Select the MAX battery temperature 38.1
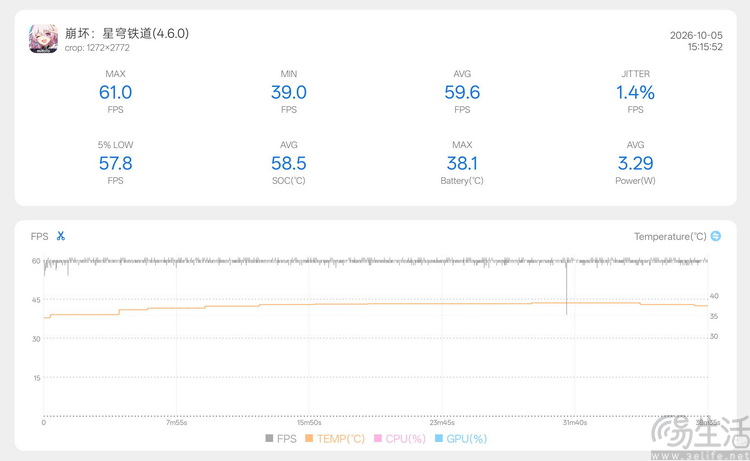 click(462, 164)
